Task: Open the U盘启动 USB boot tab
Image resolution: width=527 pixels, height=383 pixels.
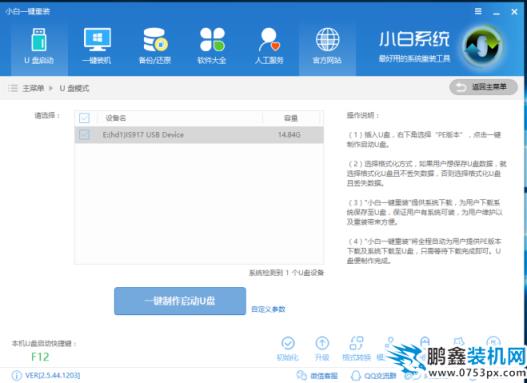Action: (x=39, y=47)
